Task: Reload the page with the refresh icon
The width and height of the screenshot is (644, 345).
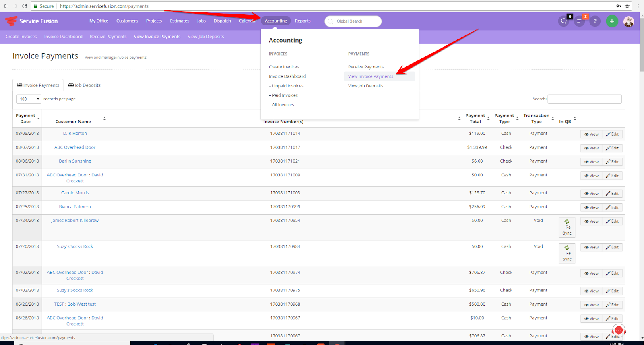Action: pos(25,6)
